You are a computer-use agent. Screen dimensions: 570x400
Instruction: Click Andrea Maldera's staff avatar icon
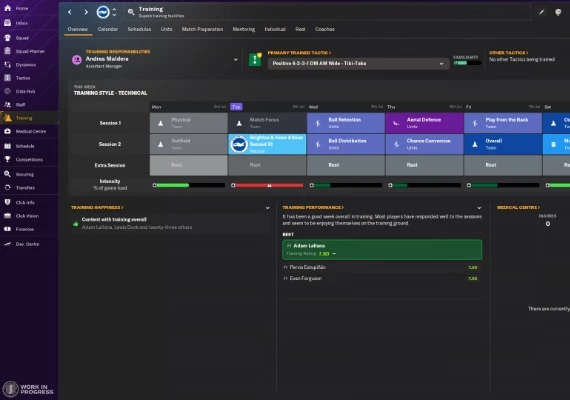coord(77,60)
